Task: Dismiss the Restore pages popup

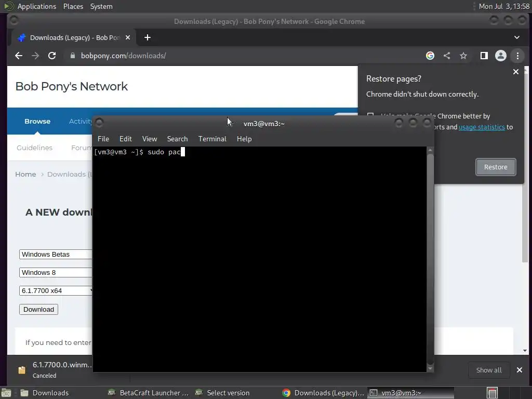Action: [516, 72]
